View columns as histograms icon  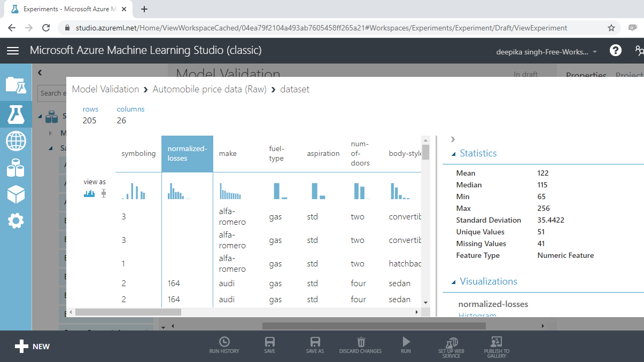[x=89, y=193]
